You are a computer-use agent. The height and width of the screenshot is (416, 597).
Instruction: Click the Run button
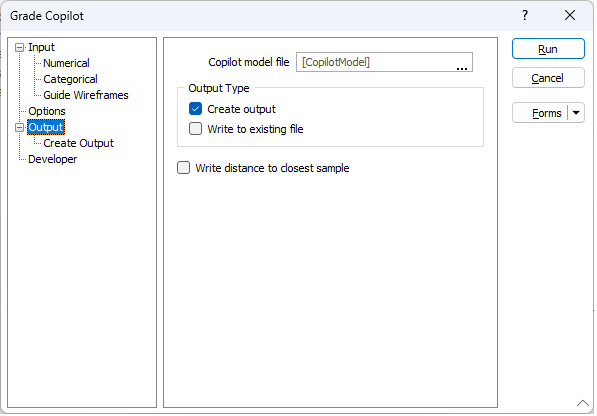pos(548,49)
